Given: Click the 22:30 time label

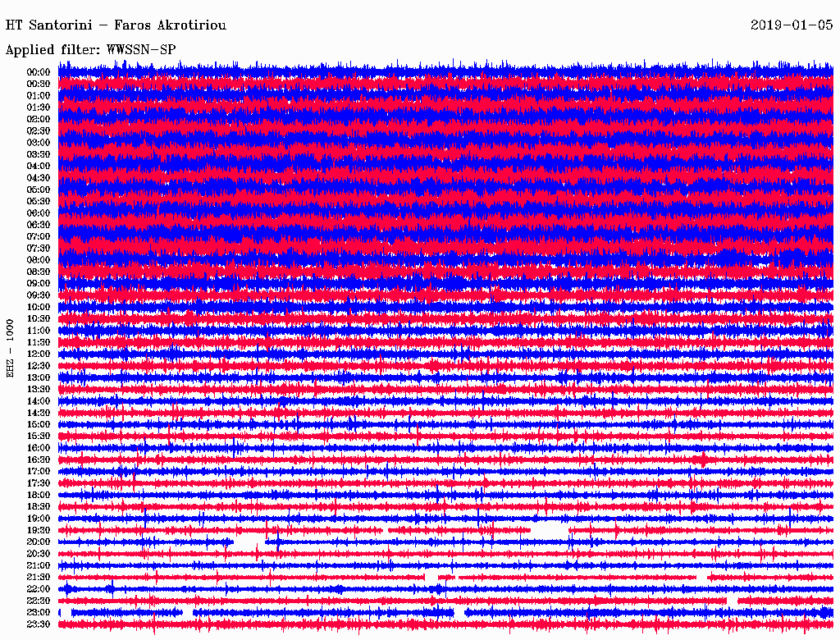Looking at the screenshot, I should (x=38, y=601).
